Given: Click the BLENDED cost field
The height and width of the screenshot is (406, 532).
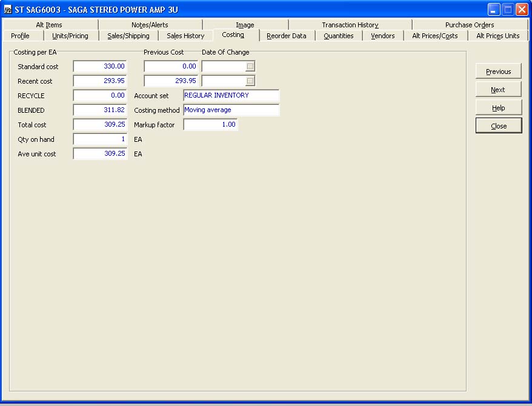Looking at the screenshot, I should click(x=100, y=110).
